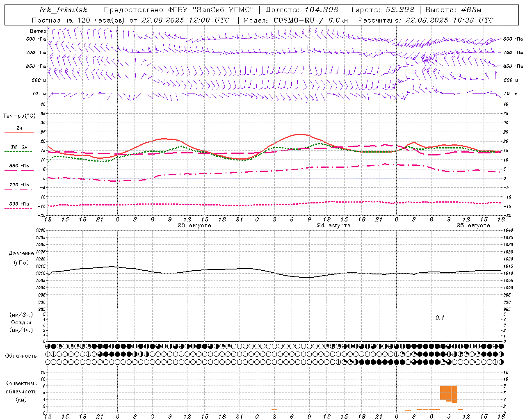
Task: Click the 700 гПа entry in temperature legend
Action: [19, 185]
